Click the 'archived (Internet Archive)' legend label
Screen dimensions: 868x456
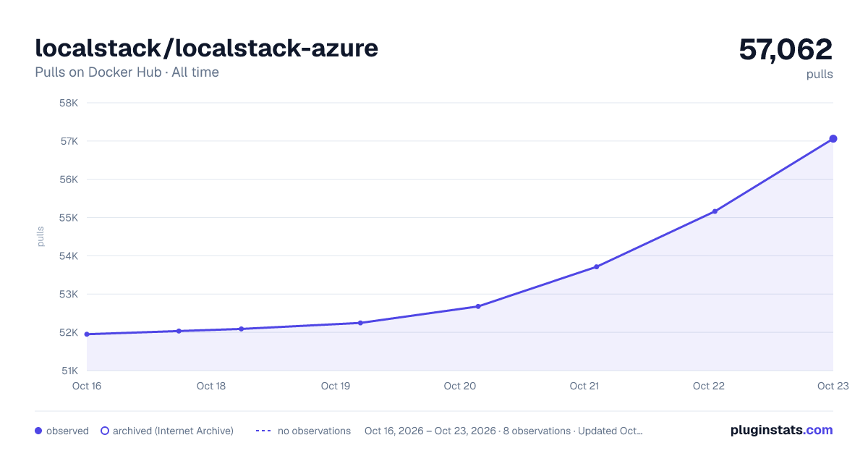[x=173, y=431]
